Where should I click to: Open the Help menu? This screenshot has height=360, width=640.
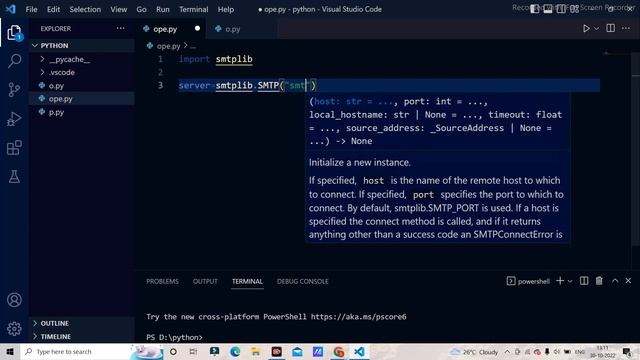[225, 9]
